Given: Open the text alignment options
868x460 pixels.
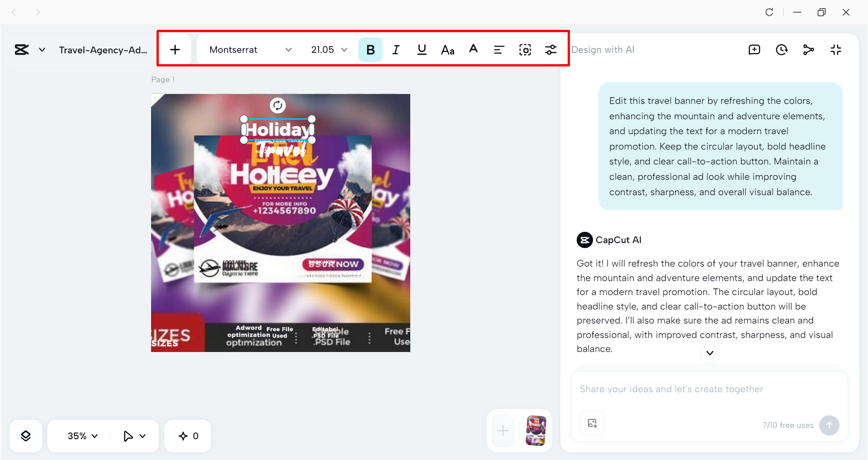Looking at the screenshot, I should tap(499, 50).
